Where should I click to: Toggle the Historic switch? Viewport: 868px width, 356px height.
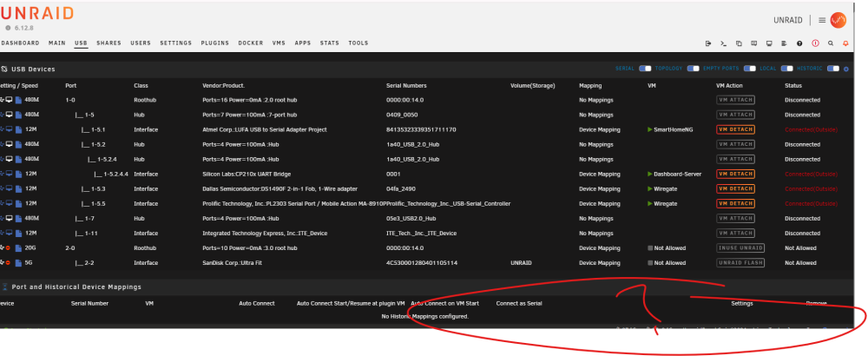pyautogui.click(x=833, y=69)
